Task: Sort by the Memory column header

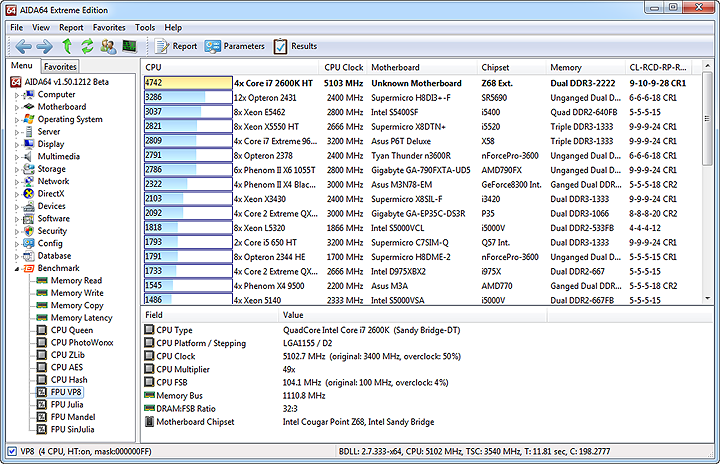Action: tap(585, 68)
